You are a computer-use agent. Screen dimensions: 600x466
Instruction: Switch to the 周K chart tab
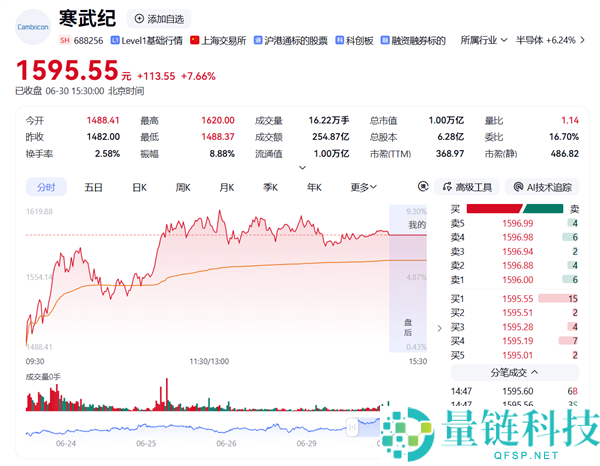click(x=183, y=187)
